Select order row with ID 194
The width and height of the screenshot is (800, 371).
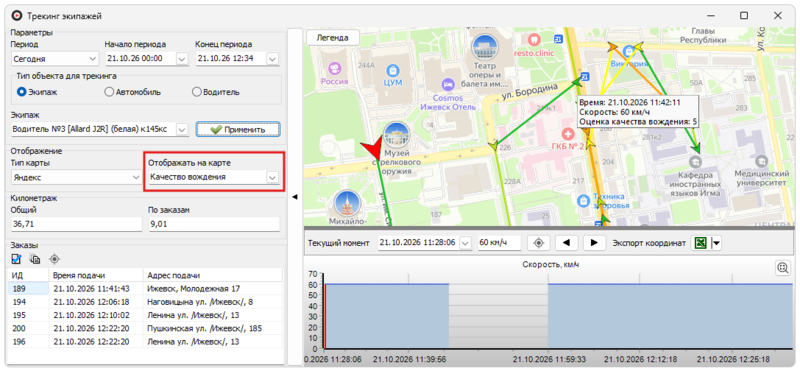point(145,302)
